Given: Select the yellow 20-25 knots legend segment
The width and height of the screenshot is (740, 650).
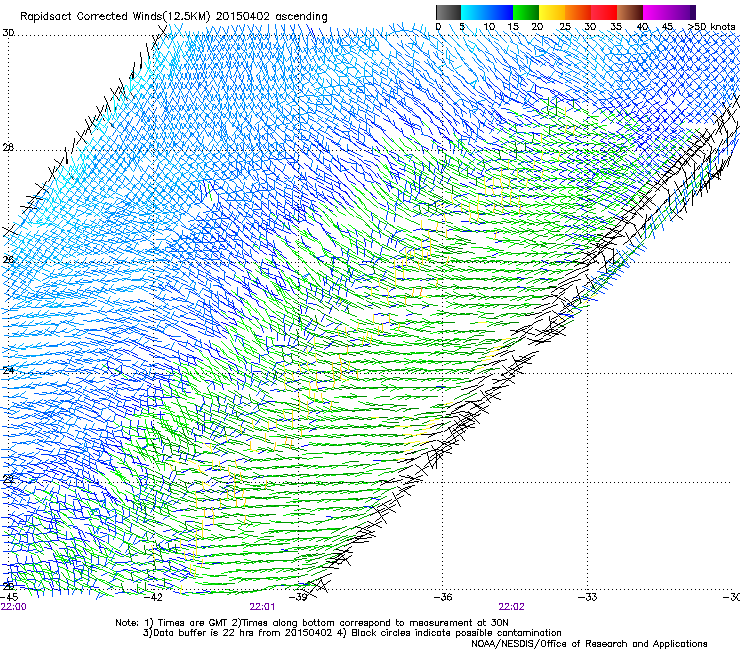Looking at the screenshot, I should pyautogui.click(x=552, y=12).
